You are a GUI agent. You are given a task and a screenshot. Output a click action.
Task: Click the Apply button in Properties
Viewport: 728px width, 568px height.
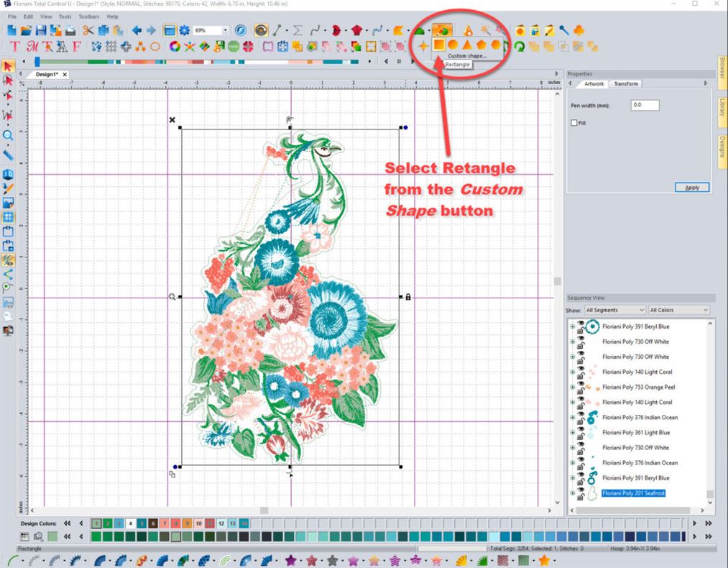(691, 187)
